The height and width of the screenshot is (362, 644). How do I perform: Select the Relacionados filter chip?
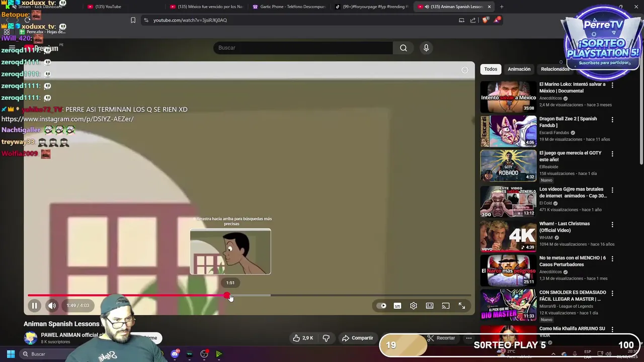click(555, 69)
